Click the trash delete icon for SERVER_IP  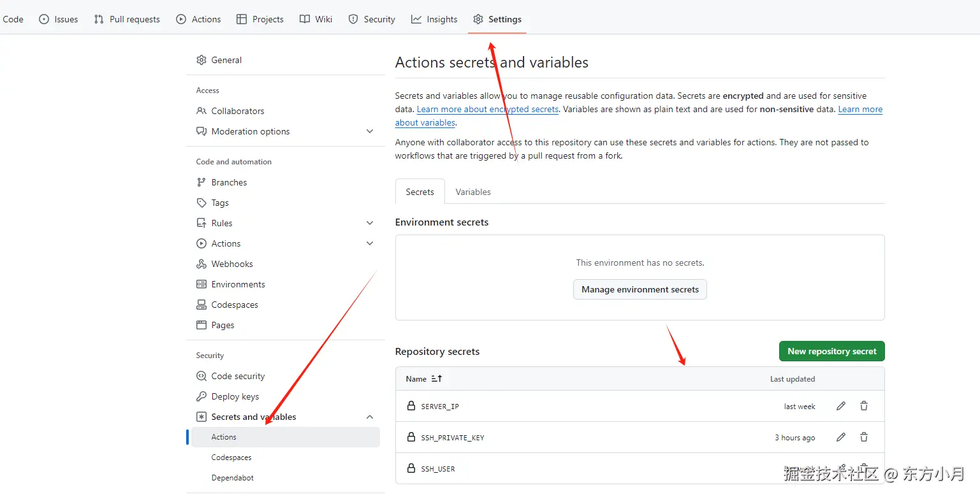coord(864,406)
